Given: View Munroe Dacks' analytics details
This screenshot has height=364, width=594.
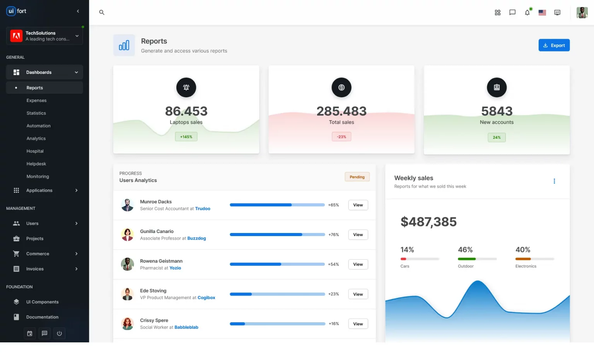Looking at the screenshot, I should tap(358, 205).
